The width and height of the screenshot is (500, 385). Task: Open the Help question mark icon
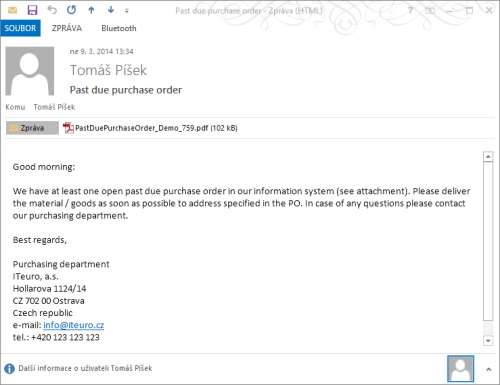tap(410, 11)
